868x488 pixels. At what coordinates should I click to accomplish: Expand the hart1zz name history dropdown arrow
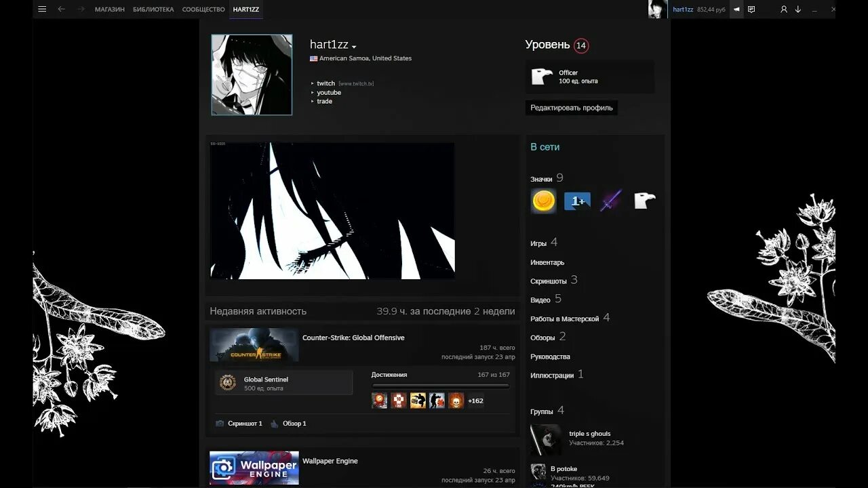[354, 47]
